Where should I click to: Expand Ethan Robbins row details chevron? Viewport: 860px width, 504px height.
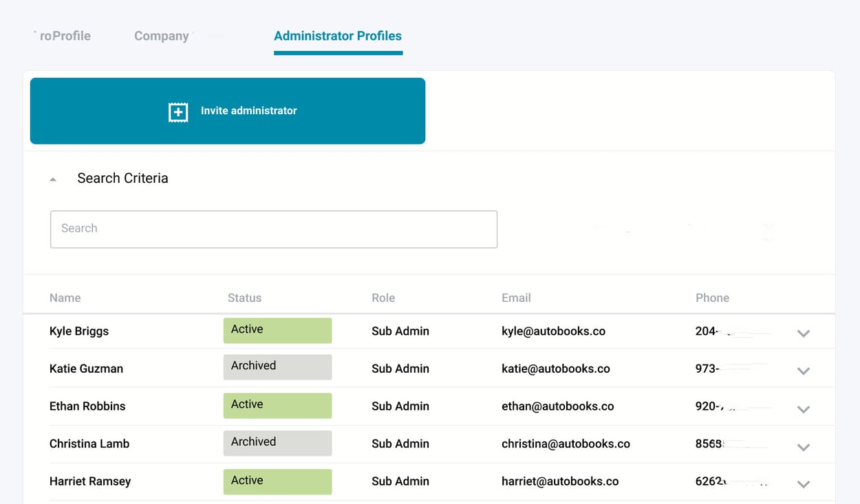[804, 409]
